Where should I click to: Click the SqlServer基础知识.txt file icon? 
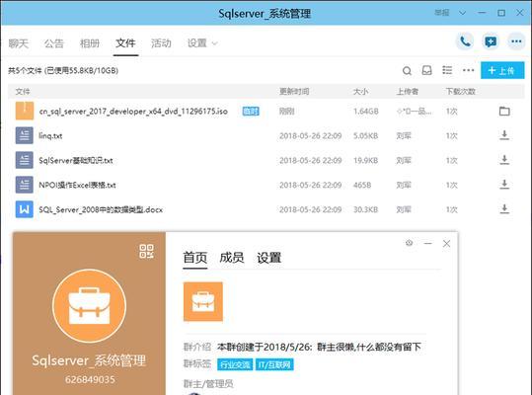tap(25, 160)
